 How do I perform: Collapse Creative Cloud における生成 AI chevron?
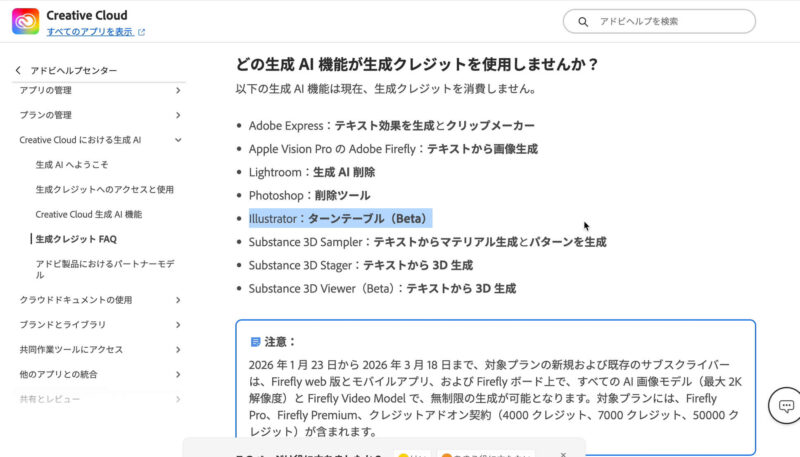pos(178,140)
